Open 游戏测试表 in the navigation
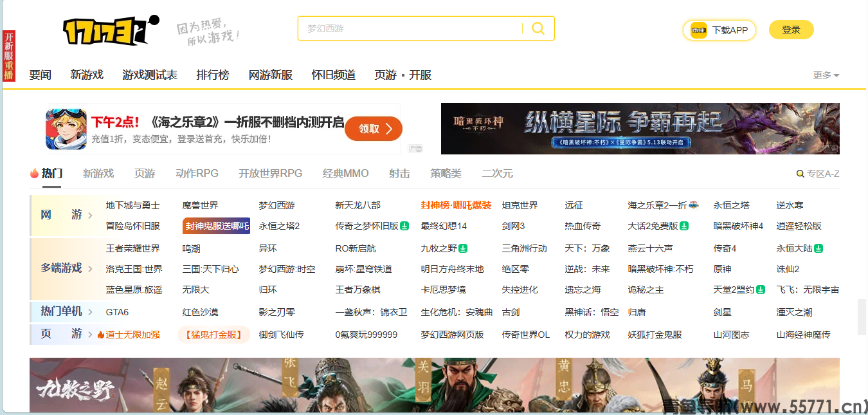 point(150,75)
